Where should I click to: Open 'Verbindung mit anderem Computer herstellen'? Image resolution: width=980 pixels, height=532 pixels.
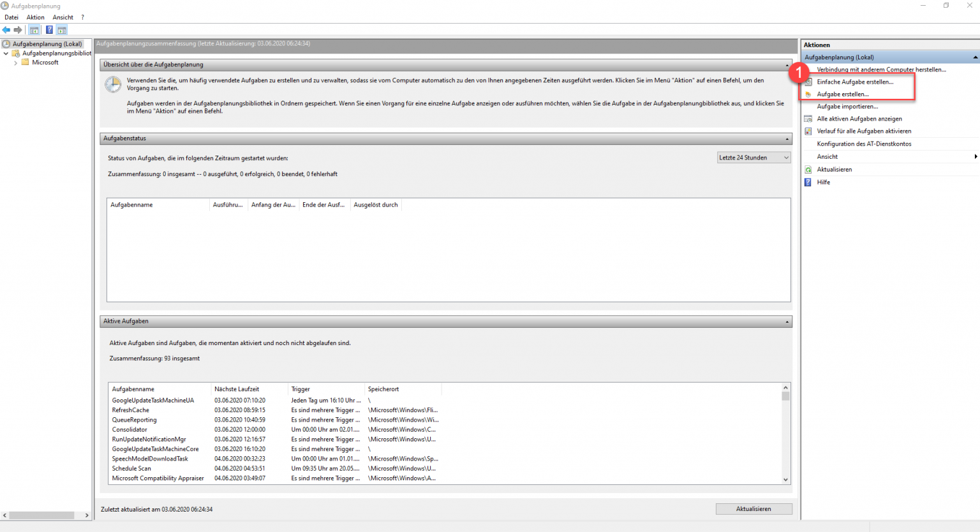pos(882,70)
